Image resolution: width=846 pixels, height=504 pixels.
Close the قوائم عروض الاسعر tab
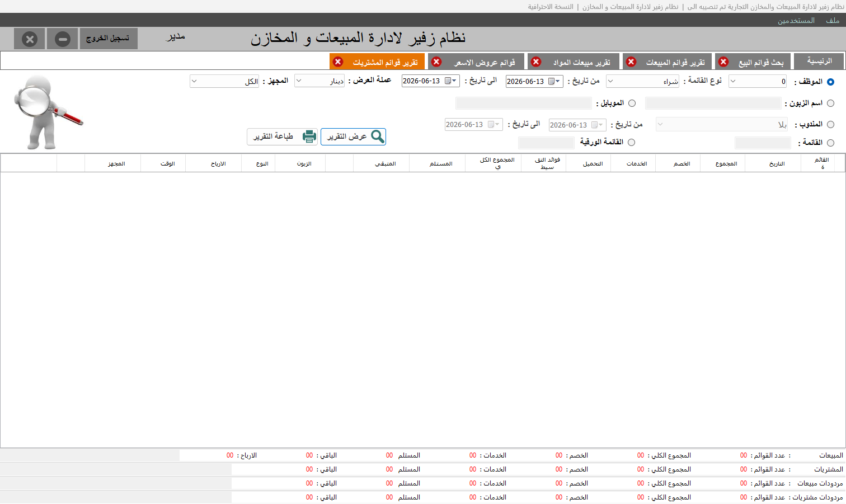[436, 62]
